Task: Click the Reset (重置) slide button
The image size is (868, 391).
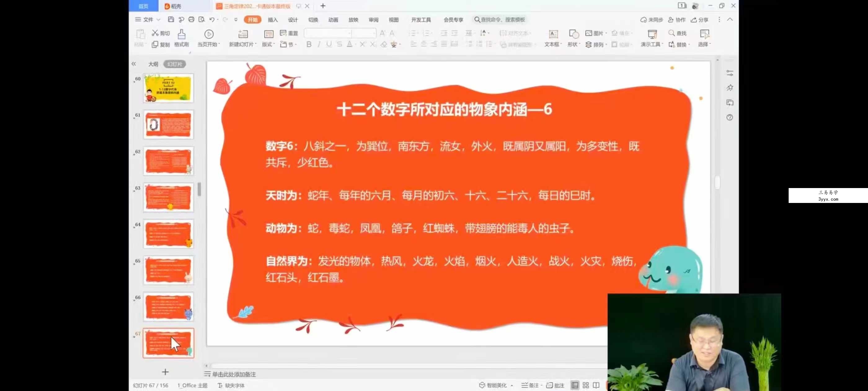Action: coord(289,33)
